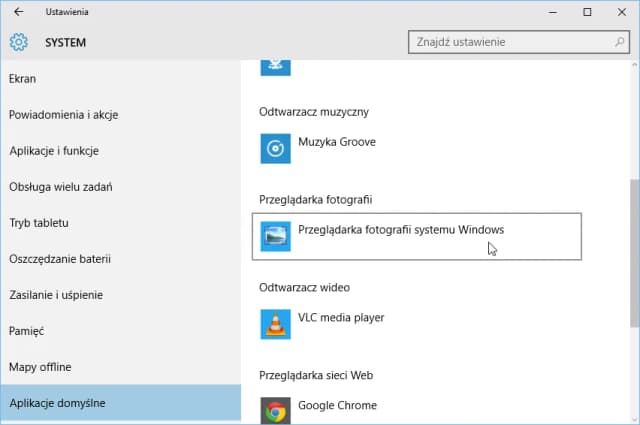
Task: Click the Google Chrome icon
Action: (276, 410)
